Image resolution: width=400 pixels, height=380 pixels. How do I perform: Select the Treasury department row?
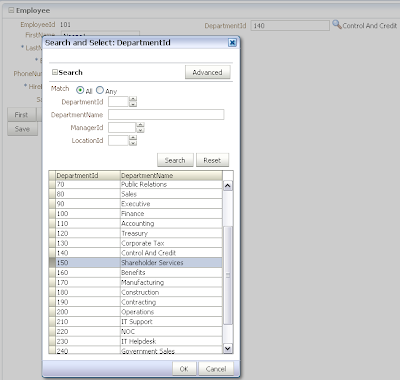(135, 233)
